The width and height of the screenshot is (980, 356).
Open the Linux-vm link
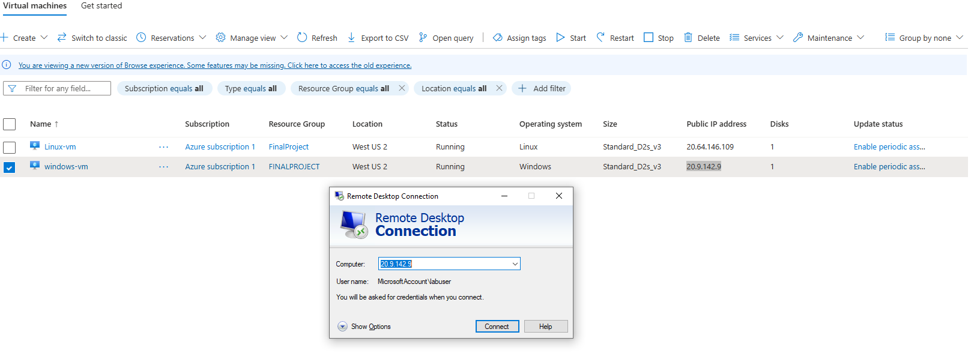tap(60, 146)
